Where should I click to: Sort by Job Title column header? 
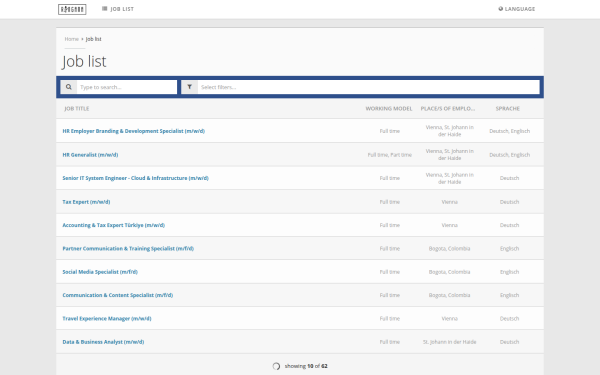[77, 109]
